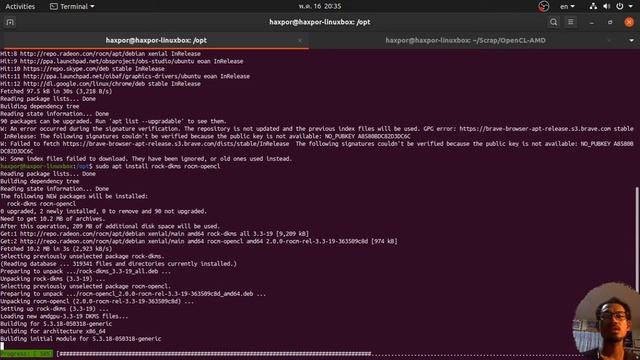Click the terminal cursor block

pyautogui.click(x=2, y=346)
